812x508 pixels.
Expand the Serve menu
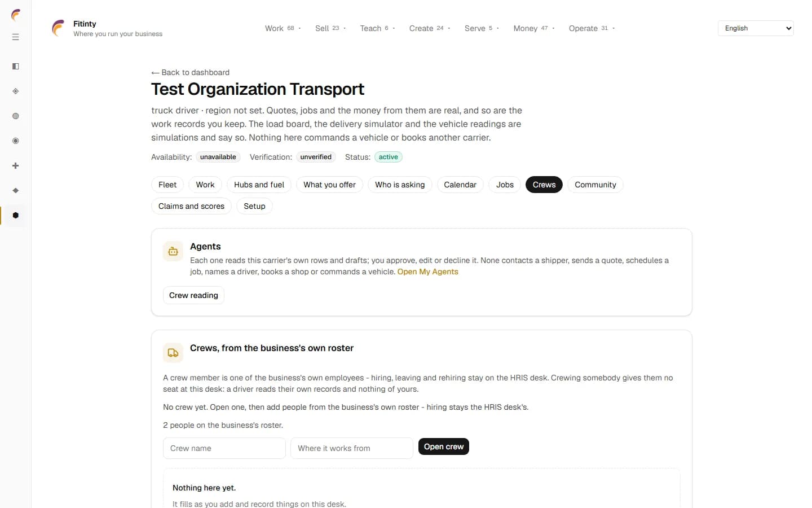coord(482,28)
